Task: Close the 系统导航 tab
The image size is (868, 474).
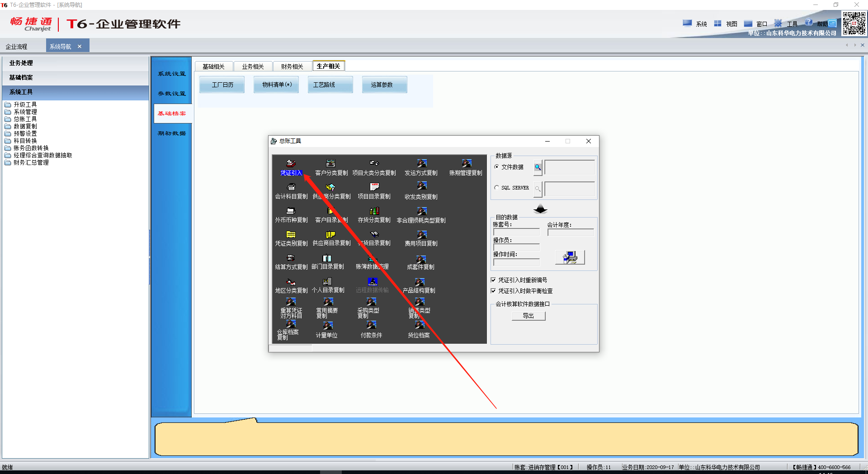Action: click(80, 46)
